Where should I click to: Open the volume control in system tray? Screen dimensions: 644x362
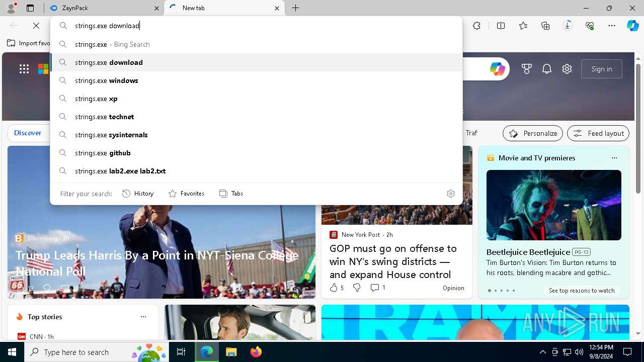coord(579,352)
